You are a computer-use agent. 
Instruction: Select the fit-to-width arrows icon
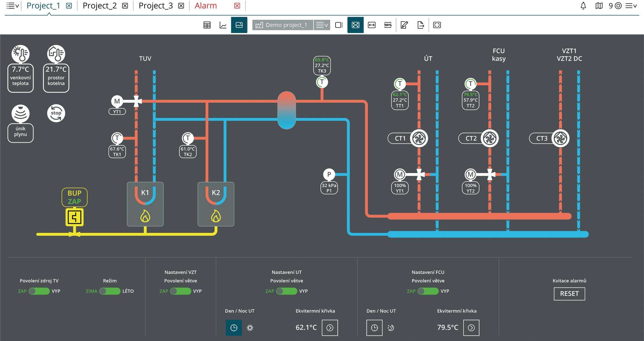pos(372,25)
